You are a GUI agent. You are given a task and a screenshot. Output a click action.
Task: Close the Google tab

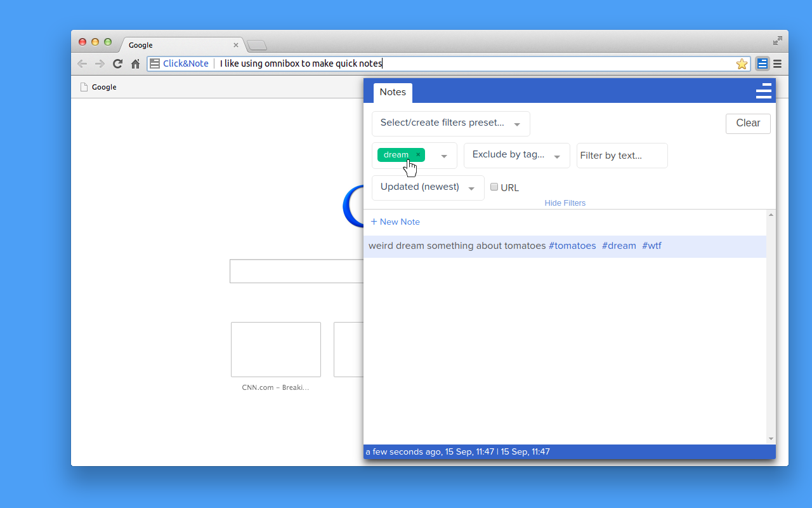click(x=236, y=45)
